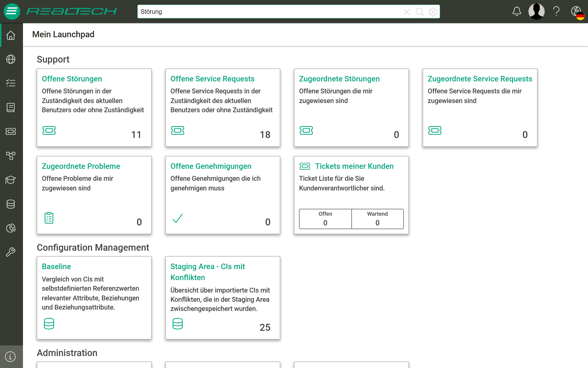Click the clipboard icon in Zugeordnete Probleme tile

click(x=49, y=218)
